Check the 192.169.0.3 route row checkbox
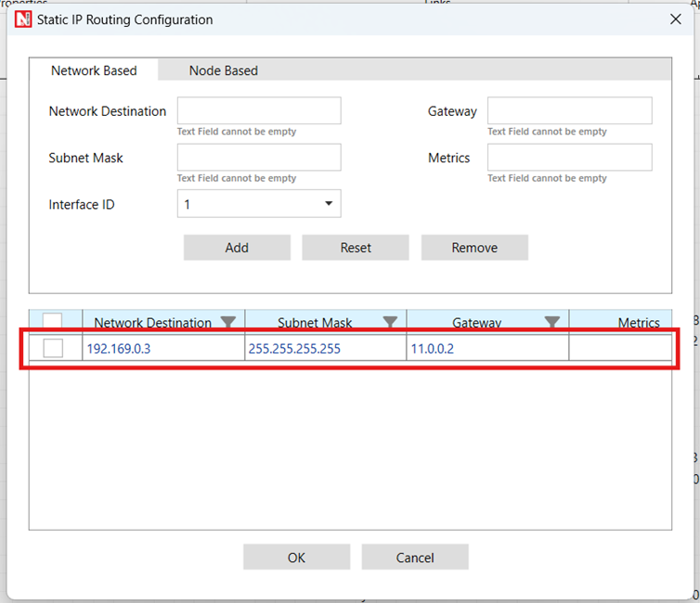The height and width of the screenshot is (603, 700). tap(53, 348)
